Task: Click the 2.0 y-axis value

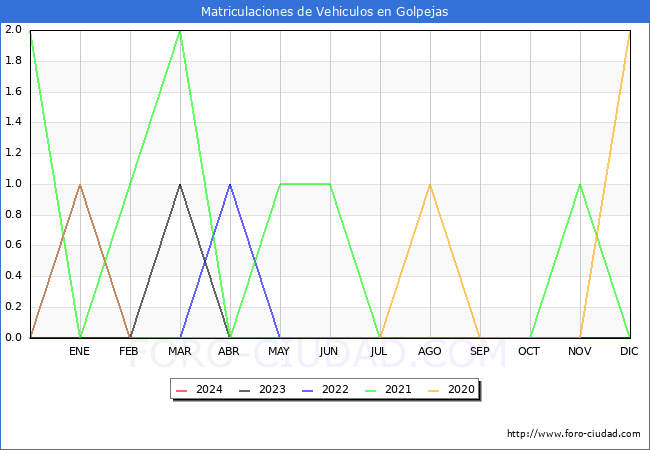Action: (x=13, y=30)
